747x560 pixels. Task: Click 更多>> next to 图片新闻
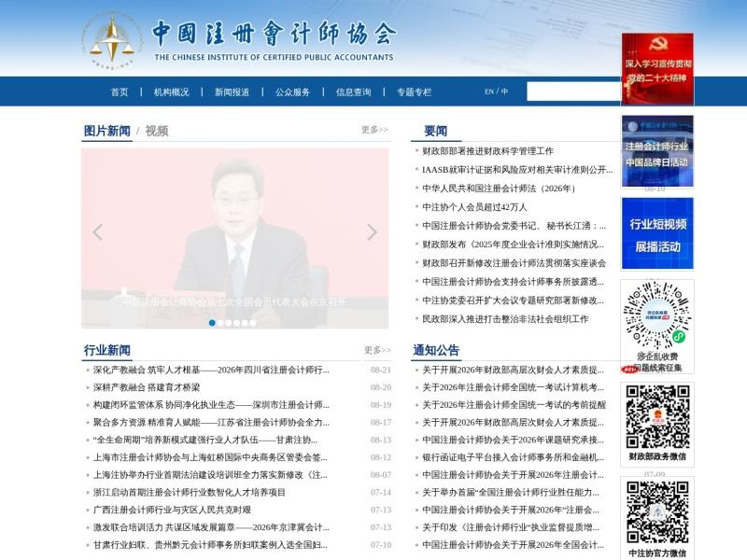click(x=374, y=130)
